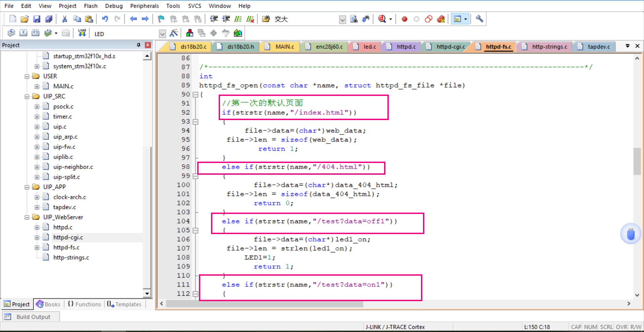Click the editor's horizontal scrollbar

(x=262, y=304)
